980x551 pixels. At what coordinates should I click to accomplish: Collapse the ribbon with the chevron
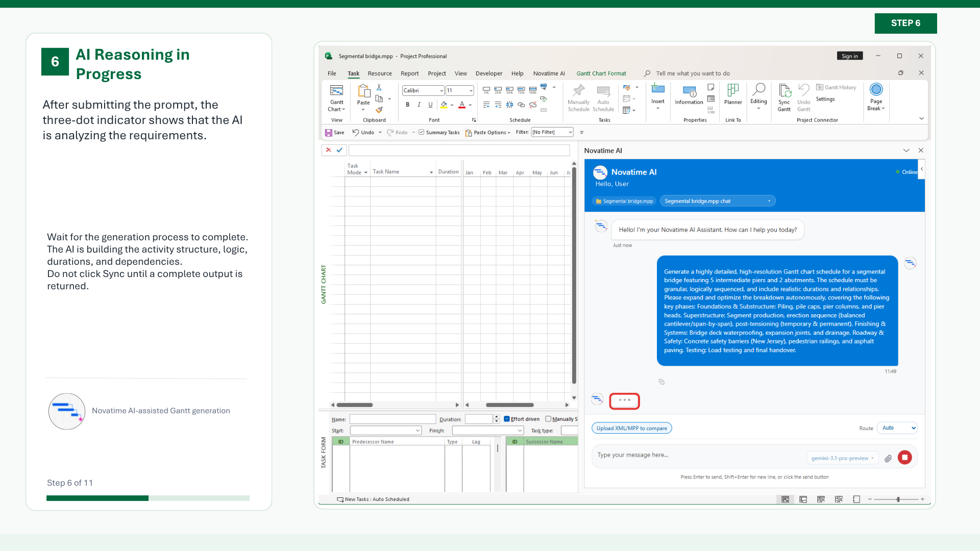pos(921,118)
